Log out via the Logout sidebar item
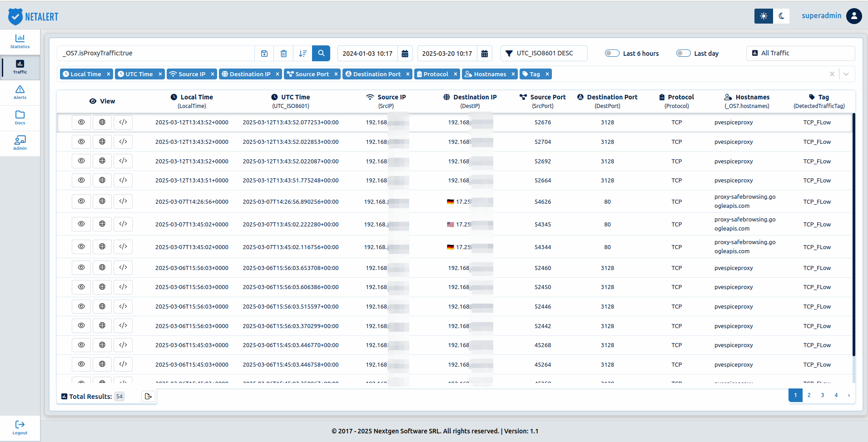Screen dimensions: 868x442 pyautogui.click(x=20, y=427)
